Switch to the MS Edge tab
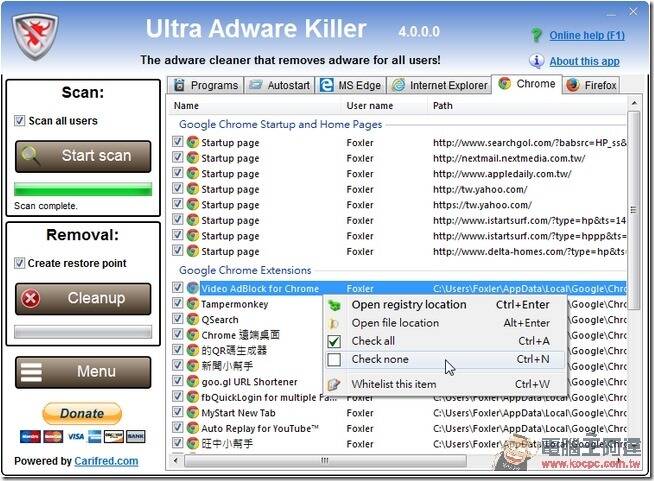This screenshot has width=654, height=481. (350, 85)
